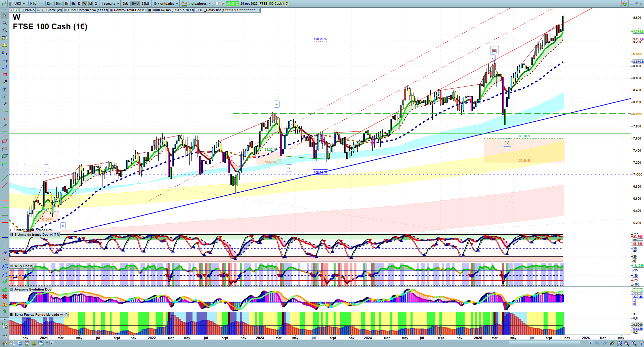The image size is (644, 347).
Task: Toggle the Cierre (W) checkbox
Action: [x=44, y=10]
